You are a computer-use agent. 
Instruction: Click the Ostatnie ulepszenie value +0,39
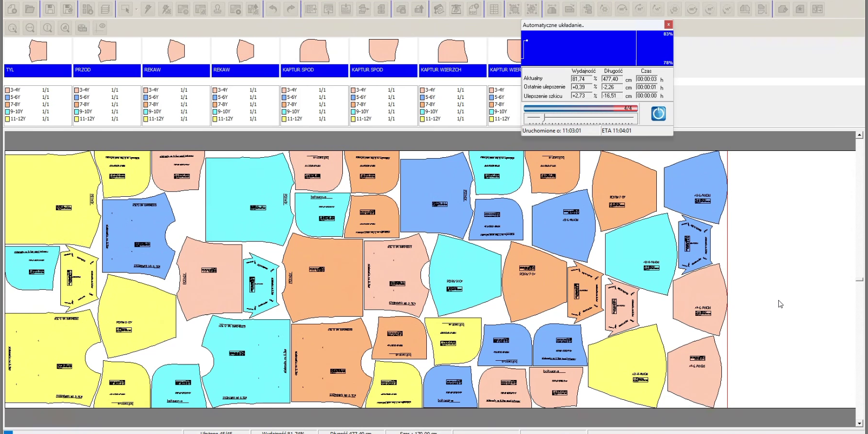tap(582, 87)
